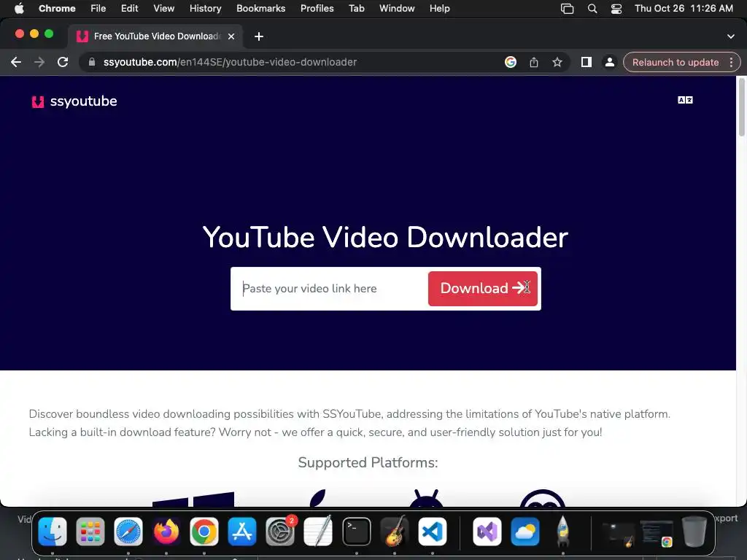
Task: Open the language switcher icon on the page
Action: (x=685, y=100)
